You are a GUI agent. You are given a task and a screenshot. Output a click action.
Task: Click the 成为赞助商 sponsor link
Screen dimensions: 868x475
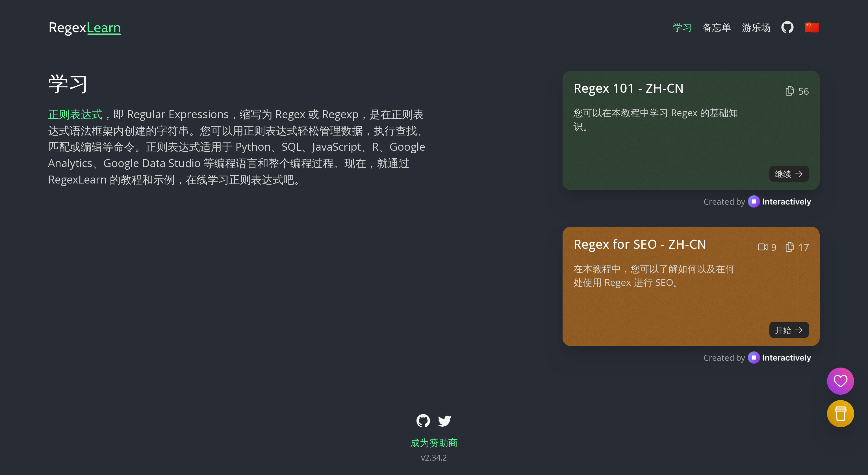[434, 443]
